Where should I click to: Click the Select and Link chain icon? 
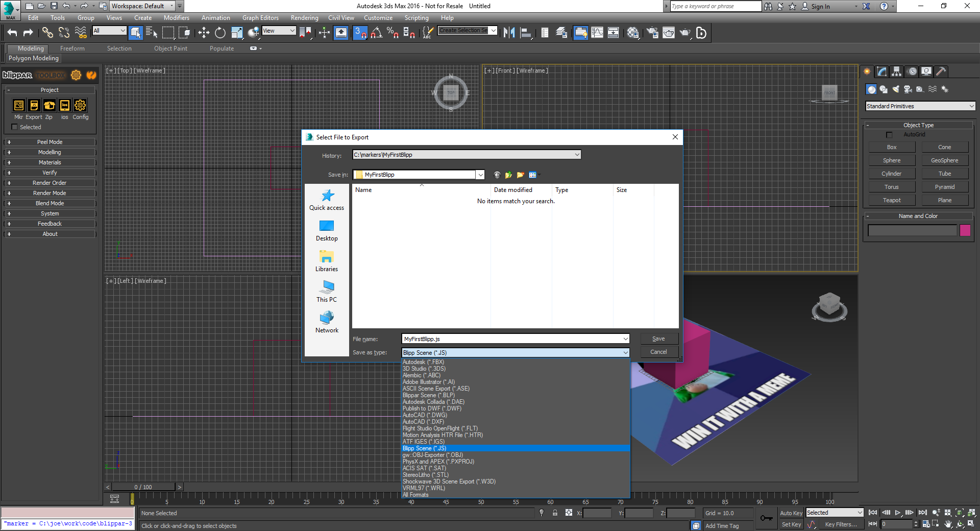pos(47,33)
